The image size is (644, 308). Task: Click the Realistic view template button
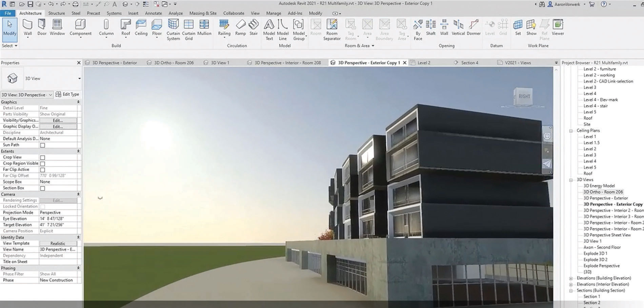coord(58,244)
